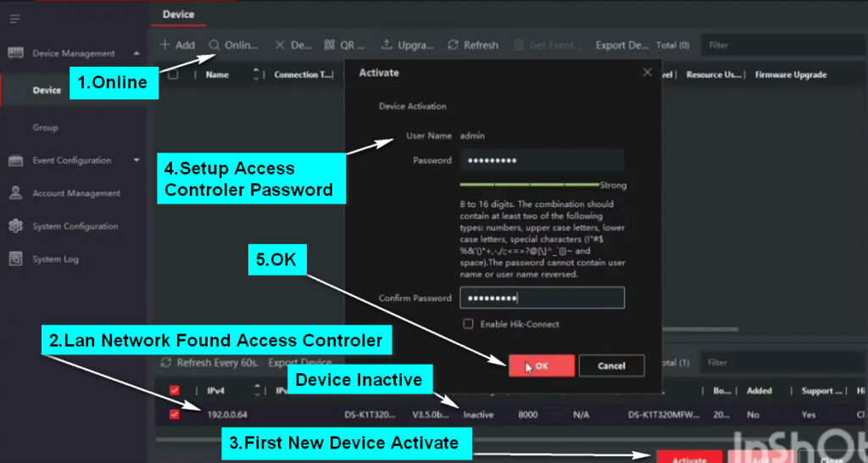Open System Log in sidebar
Screen dimensions: 868x463
click(55, 259)
